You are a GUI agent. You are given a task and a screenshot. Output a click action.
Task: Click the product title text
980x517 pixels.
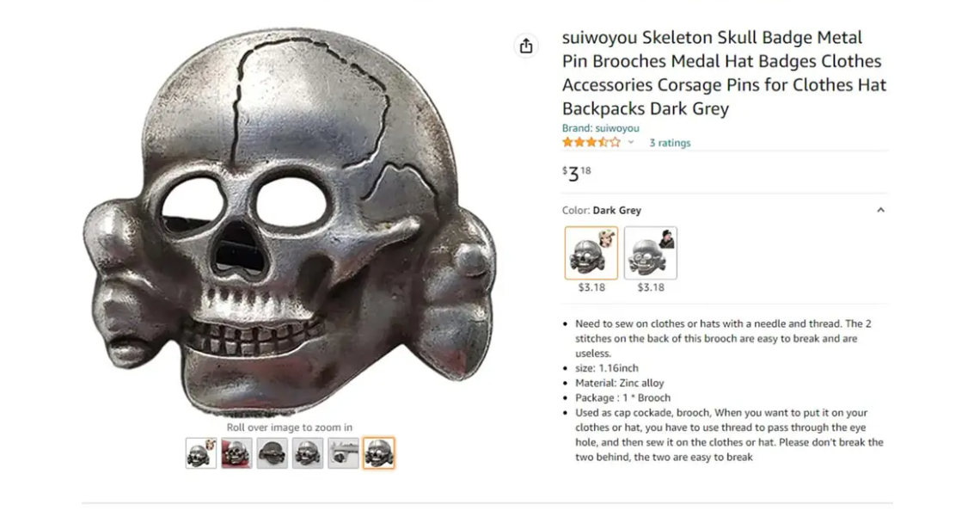click(724, 72)
